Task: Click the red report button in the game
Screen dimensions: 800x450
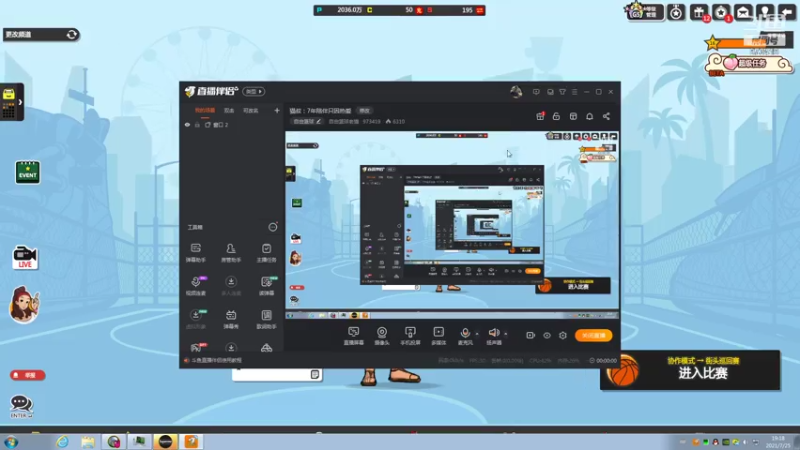Action: [27, 375]
